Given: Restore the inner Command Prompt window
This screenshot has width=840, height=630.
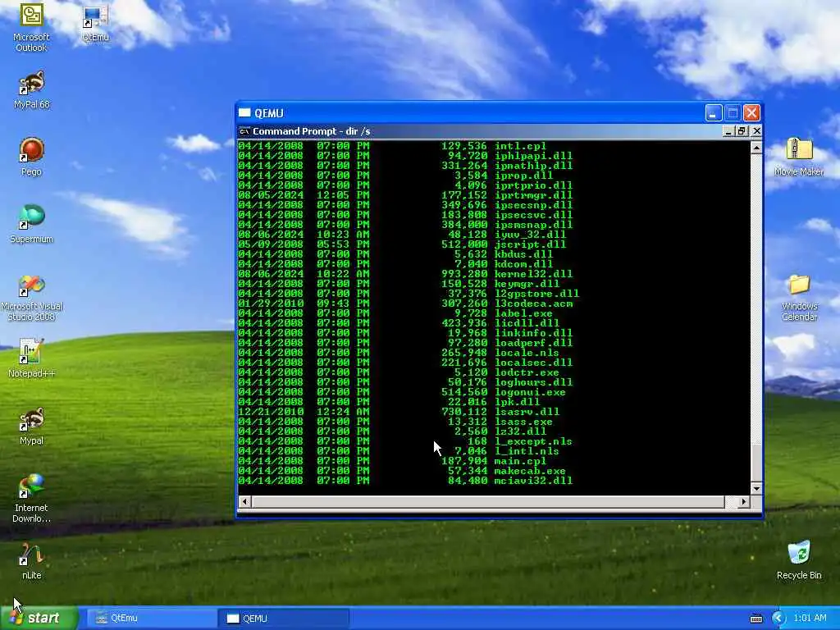Looking at the screenshot, I should [x=742, y=131].
